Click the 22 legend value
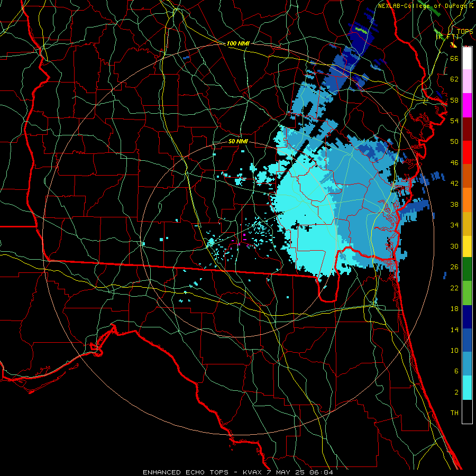Image resolution: width=476 pixels, height=476 pixels. pyautogui.click(x=454, y=288)
